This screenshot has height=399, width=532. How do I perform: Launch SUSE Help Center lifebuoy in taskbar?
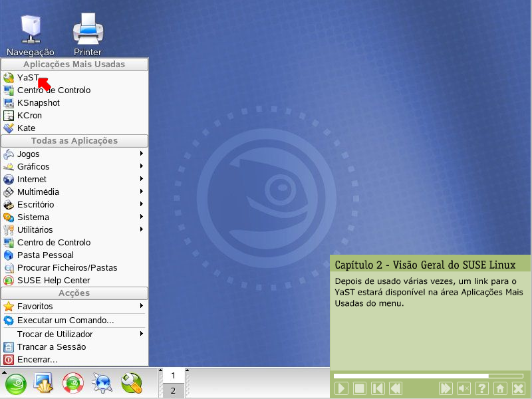point(72,383)
